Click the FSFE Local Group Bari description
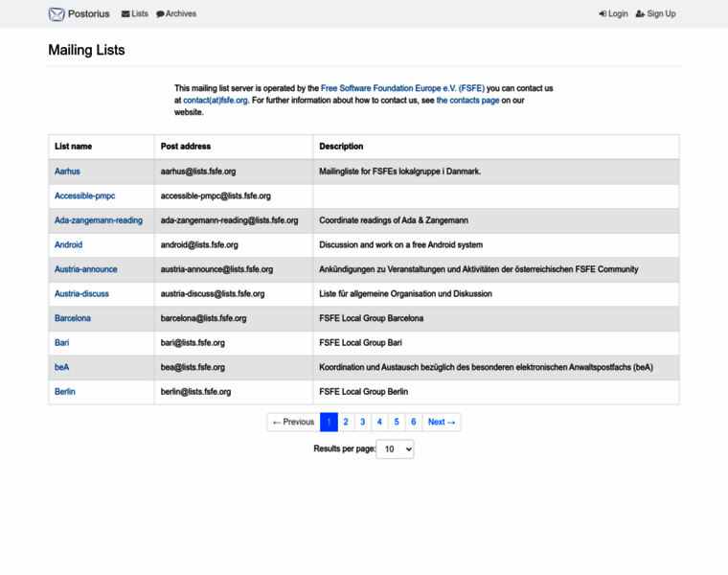 click(x=361, y=343)
